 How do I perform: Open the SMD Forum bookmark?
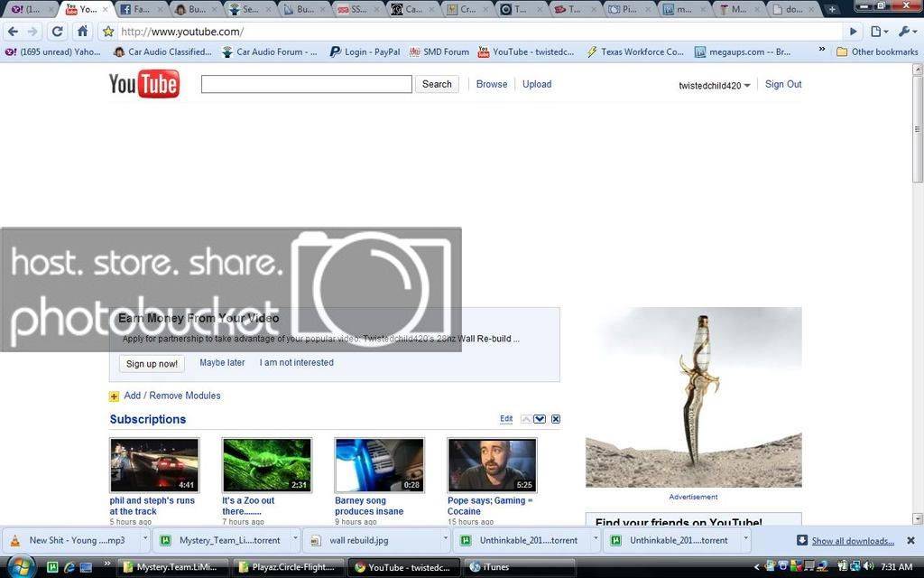pyautogui.click(x=439, y=51)
